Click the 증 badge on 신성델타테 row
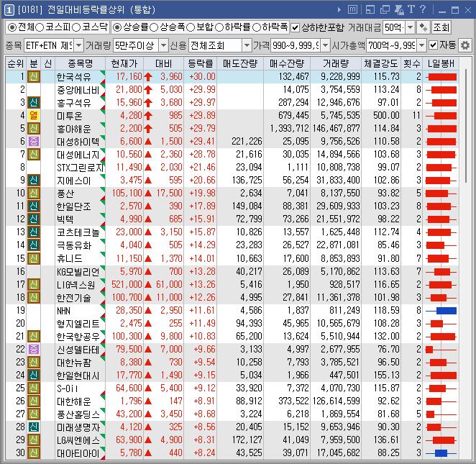The image size is (476, 464). pyautogui.click(x=34, y=349)
